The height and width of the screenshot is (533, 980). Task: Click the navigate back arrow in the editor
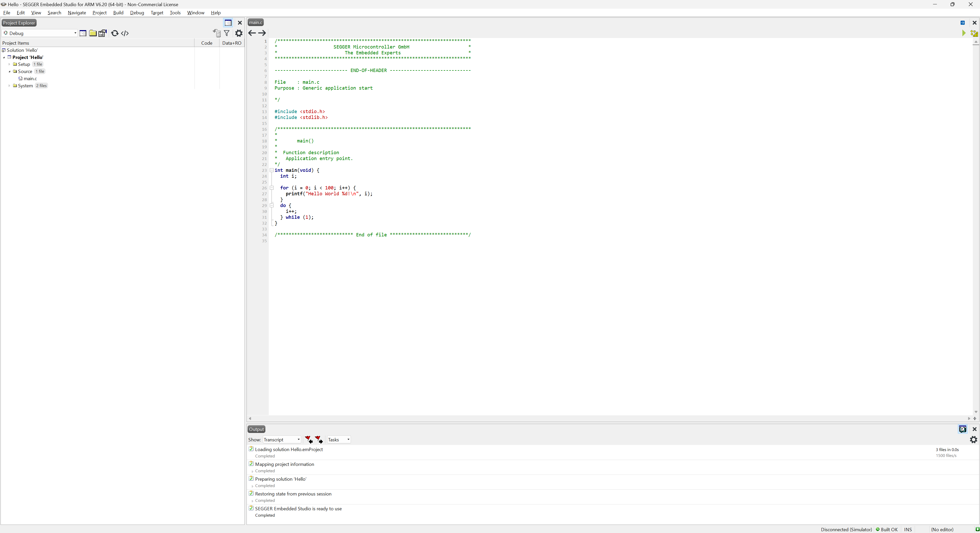(252, 33)
